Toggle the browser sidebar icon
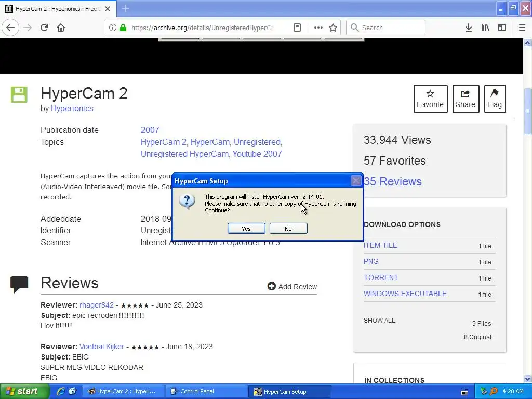Viewport: 532px width, 399px height. pos(502,28)
